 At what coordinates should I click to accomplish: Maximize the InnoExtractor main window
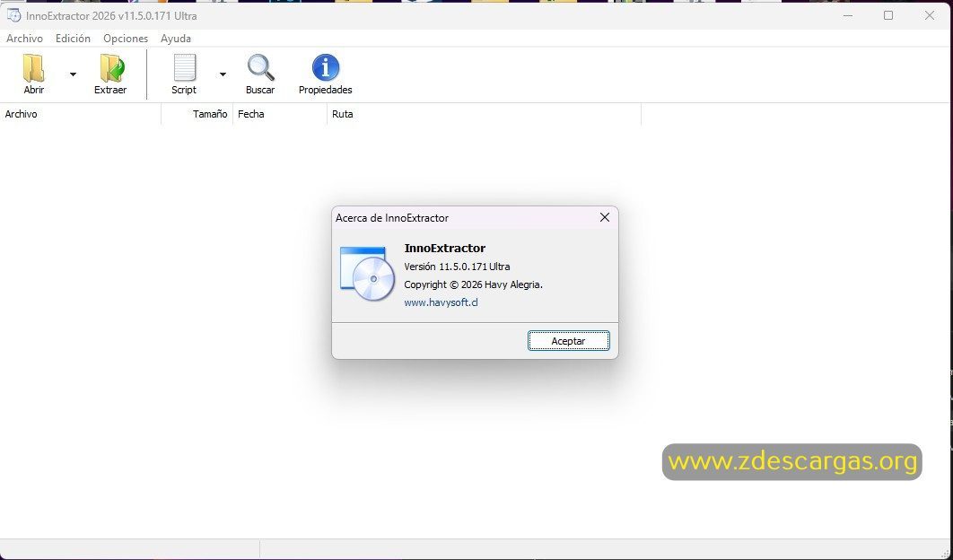(x=888, y=16)
